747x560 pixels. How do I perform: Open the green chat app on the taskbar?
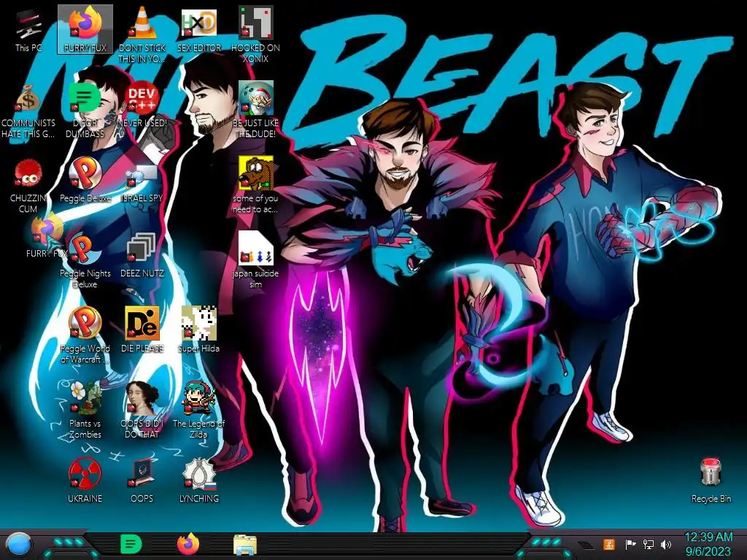pyautogui.click(x=131, y=545)
